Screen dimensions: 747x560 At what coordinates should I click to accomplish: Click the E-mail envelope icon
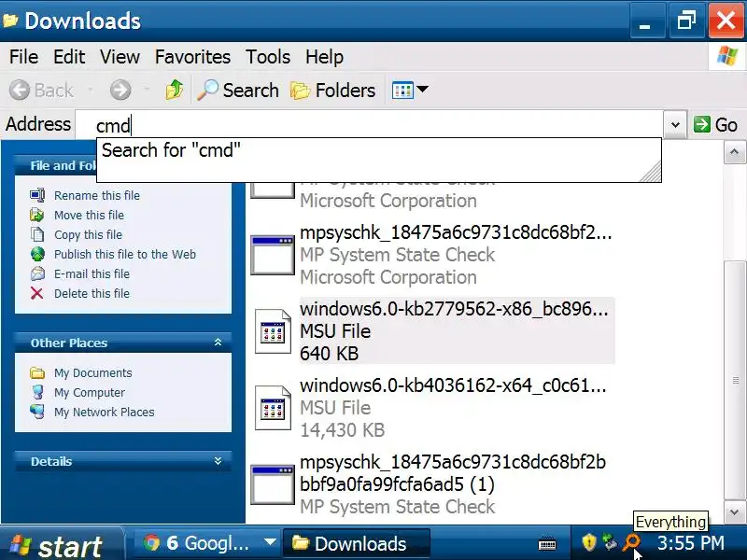click(37, 273)
